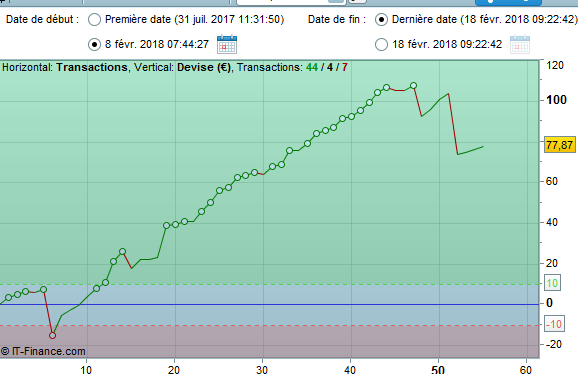Click the green 44 winning transactions count
578x374 pixels.
(312, 67)
